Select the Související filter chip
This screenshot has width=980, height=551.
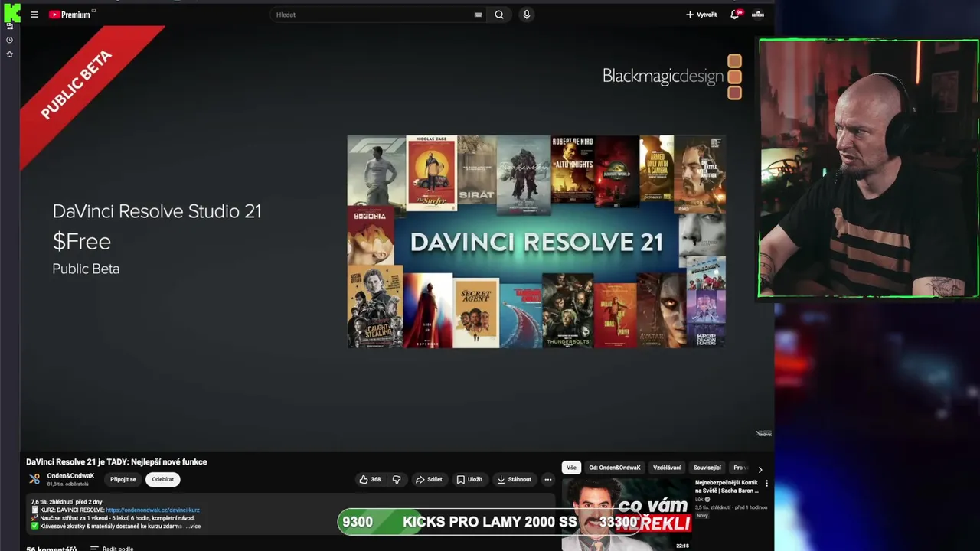tap(707, 468)
